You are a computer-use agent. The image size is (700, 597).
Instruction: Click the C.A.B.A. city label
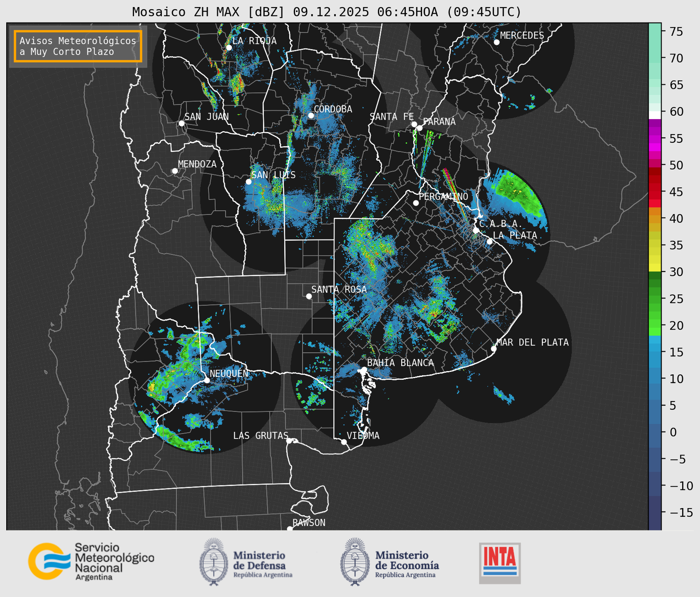(x=501, y=224)
